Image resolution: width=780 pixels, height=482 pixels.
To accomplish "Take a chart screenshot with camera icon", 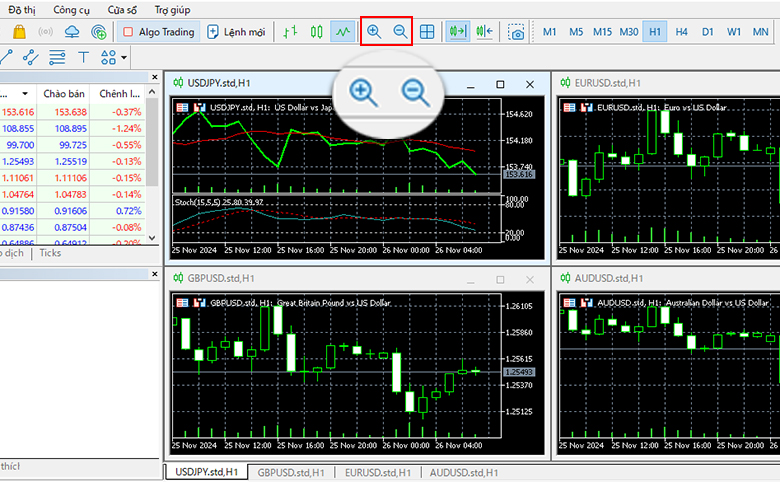I will pos(516,32).
